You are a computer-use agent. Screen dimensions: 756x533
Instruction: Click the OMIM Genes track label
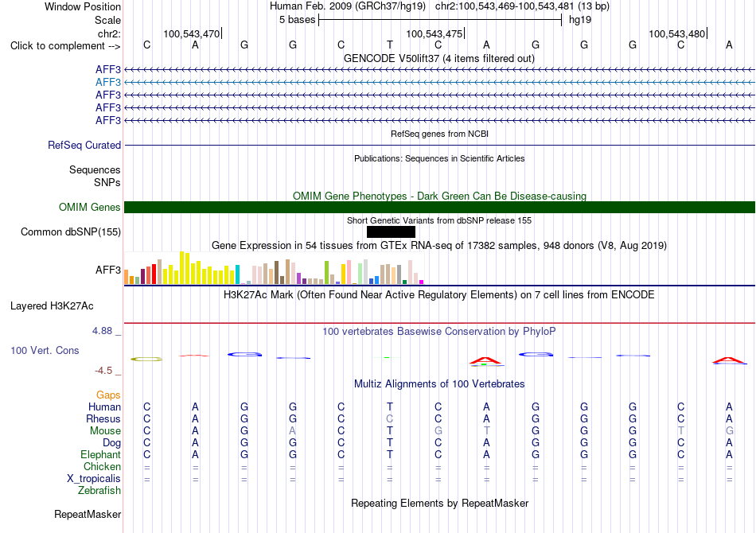90,207
